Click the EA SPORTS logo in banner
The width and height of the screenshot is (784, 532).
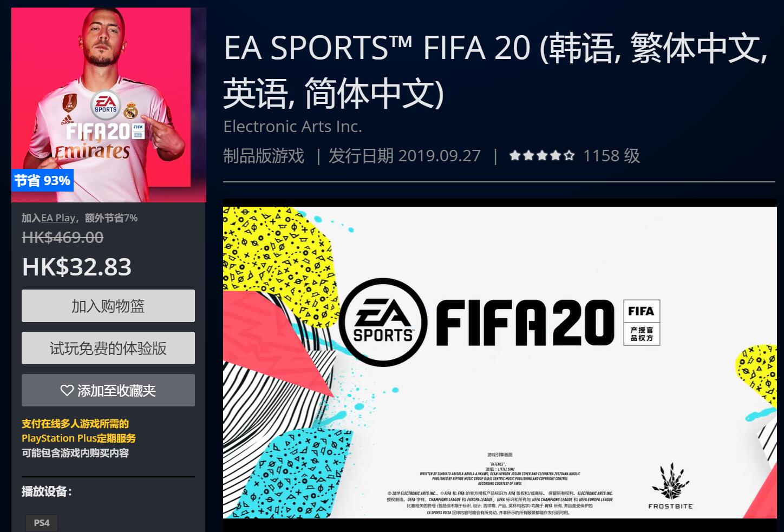pyautogui.click(x=383, y=322)
